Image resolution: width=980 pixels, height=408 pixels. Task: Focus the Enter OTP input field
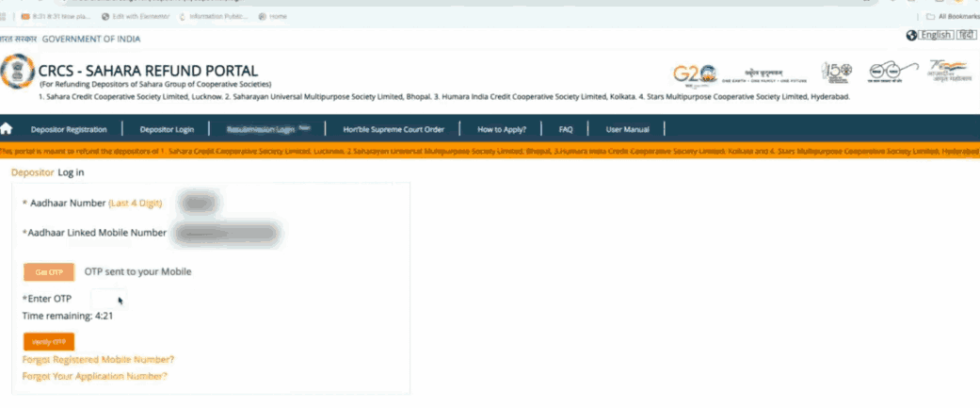[109, 299]
